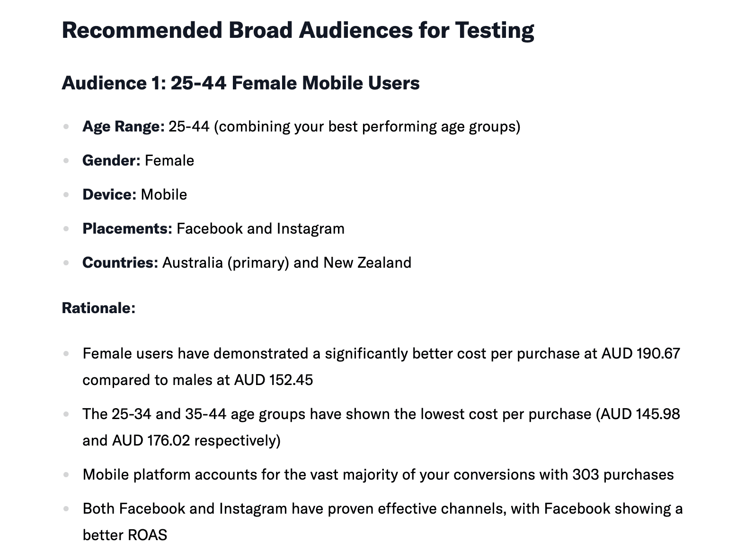745x560 pixels.
Task: Click the bold Countries label
Action: tap(120, 263)
